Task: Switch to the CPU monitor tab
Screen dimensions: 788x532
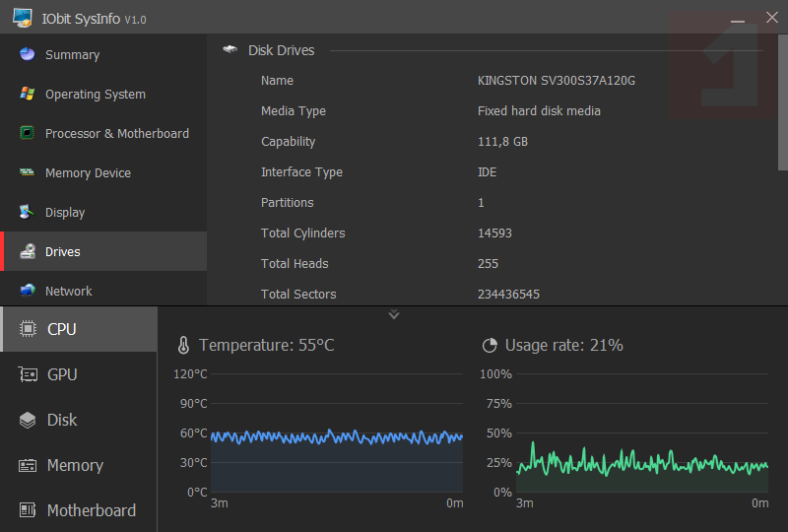Action: coord(79,329)
